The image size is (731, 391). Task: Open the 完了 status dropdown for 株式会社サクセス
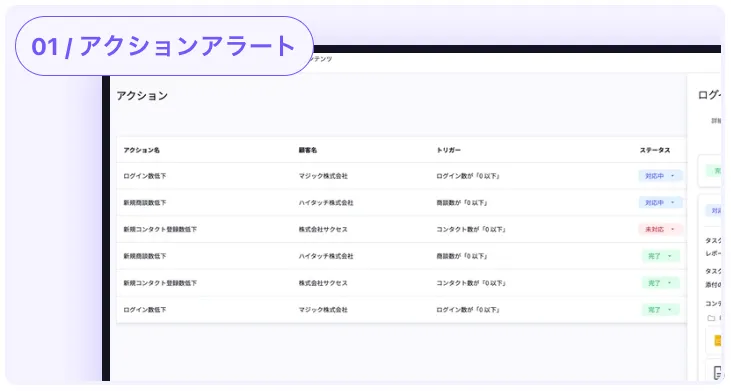pos(660,283)
